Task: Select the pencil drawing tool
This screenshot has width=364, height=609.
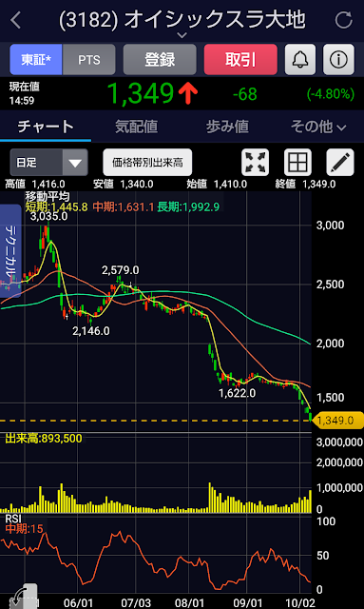Action: [x=340, y=163]
